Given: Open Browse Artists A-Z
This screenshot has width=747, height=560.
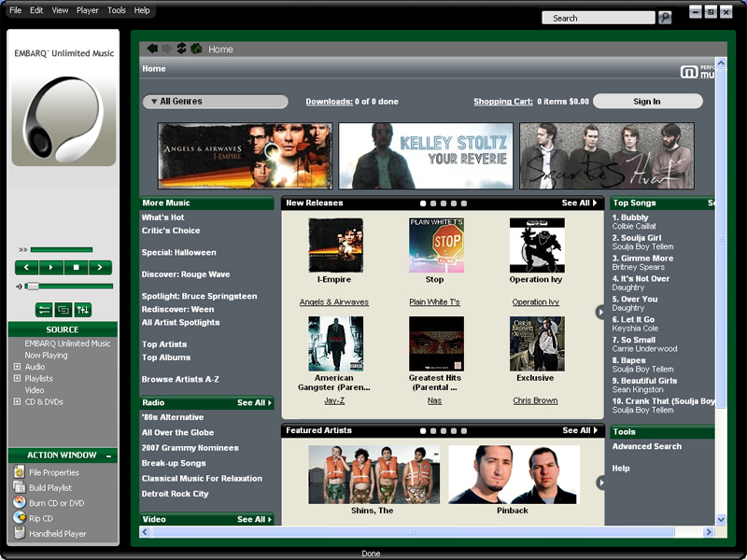Looking at the screenshot, I should click(180, 380).
